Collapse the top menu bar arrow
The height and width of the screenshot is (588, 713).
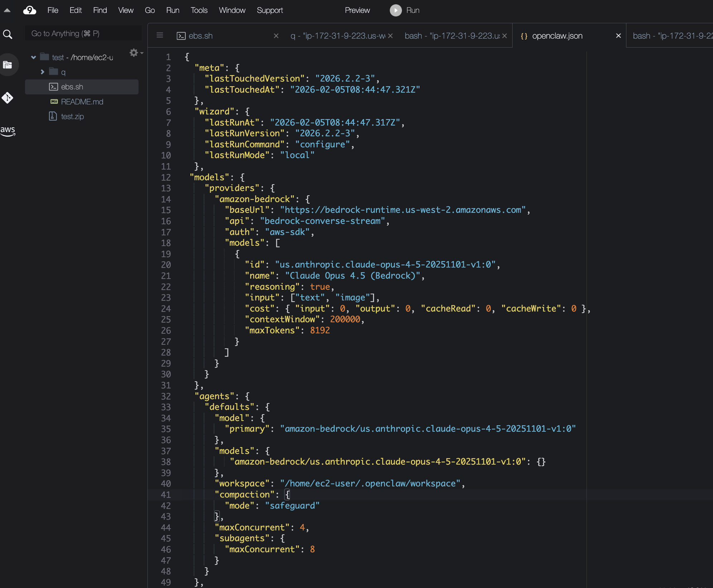[x=7, y=10]
